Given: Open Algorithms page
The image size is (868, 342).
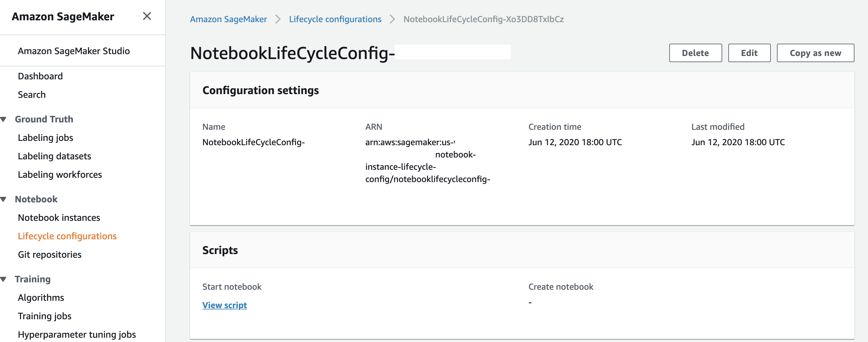Looking at the screenshot, I should [41, 297].
